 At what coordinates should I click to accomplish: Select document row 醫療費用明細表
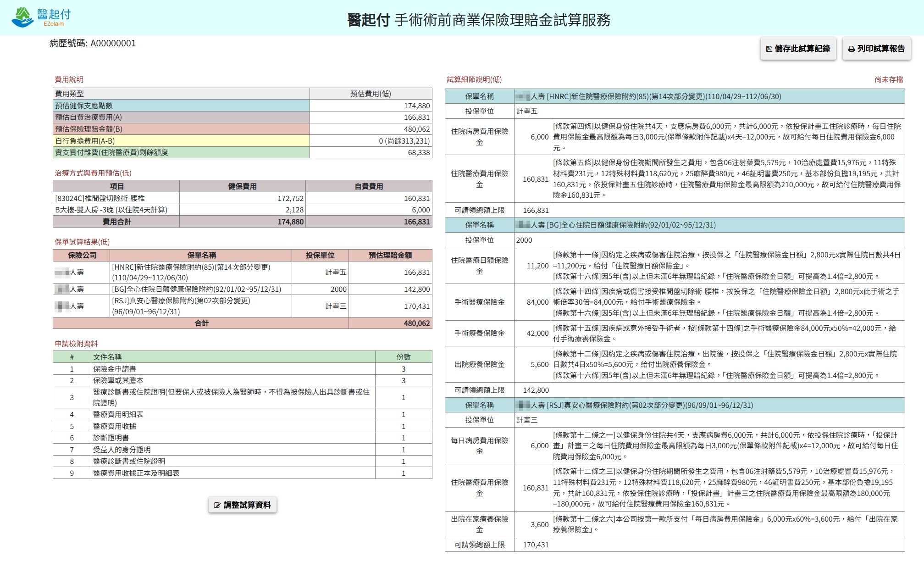[x=242, y=414]
